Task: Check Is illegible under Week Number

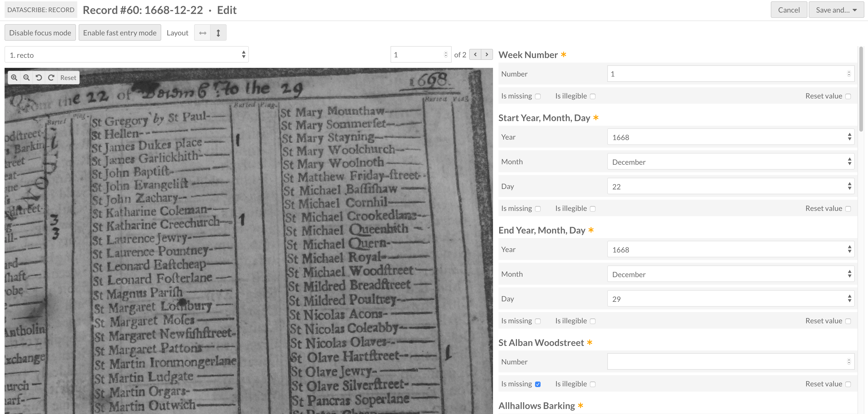Action: (593, 97)
